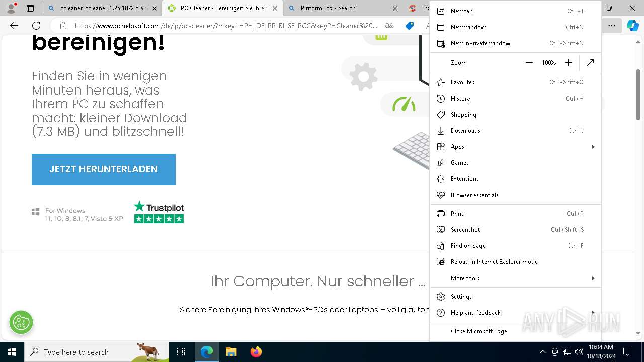The width and height of the screenshot is (644, 362).
Task: View site information lock icon
Action: [63, 26]
